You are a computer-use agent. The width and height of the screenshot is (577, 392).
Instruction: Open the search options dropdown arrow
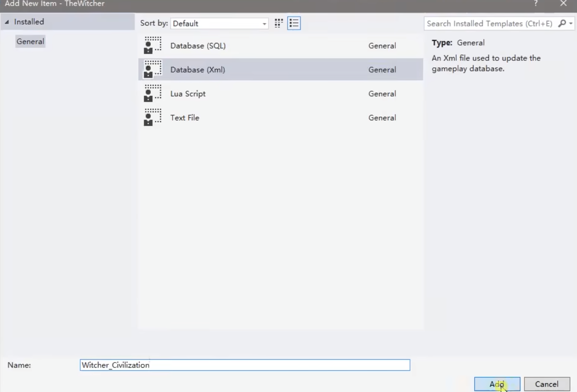(571, 24)
